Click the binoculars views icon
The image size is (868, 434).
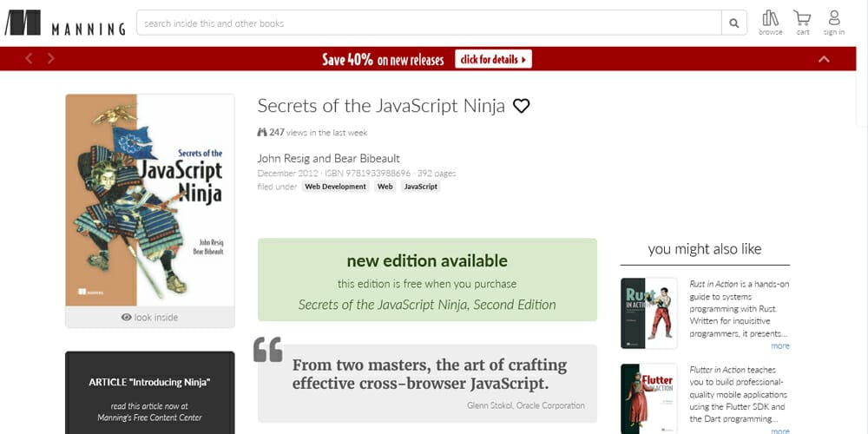pos(262,132)
